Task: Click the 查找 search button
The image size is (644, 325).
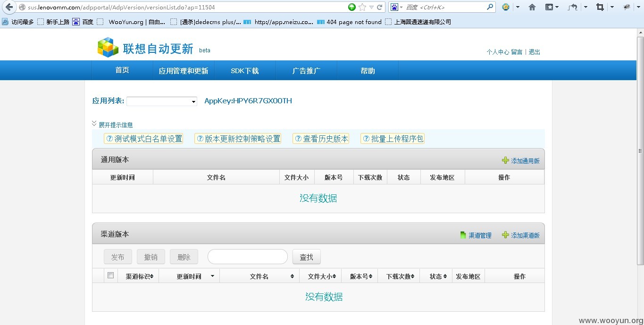Action: coord(307,257)
